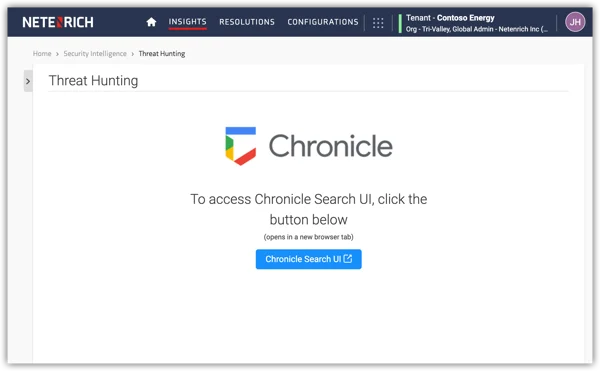Go to the Home icon in navbar

pyautogui.click(x=151, y=22)
